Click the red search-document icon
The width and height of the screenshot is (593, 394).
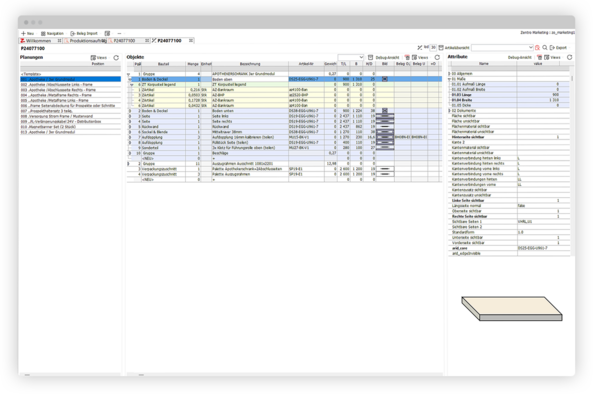537,48
